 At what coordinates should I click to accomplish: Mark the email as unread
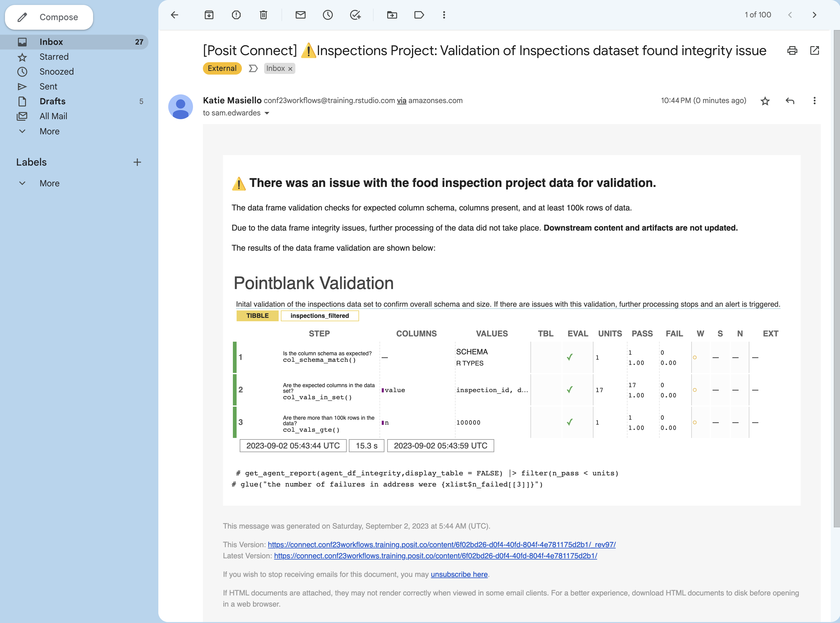click(x=300, y=15)
